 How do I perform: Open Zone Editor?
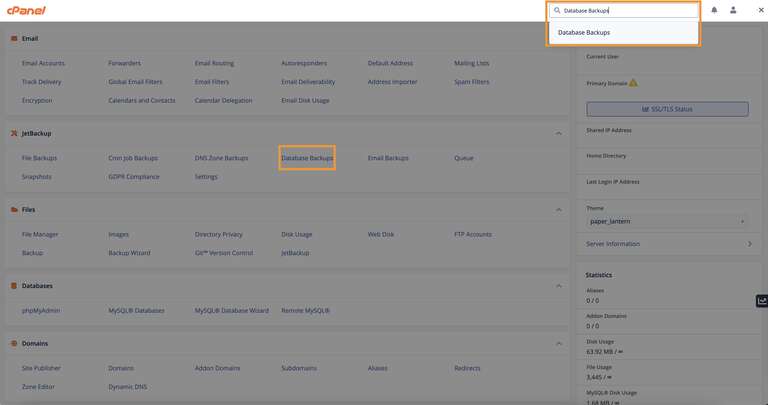click(38, 386)
